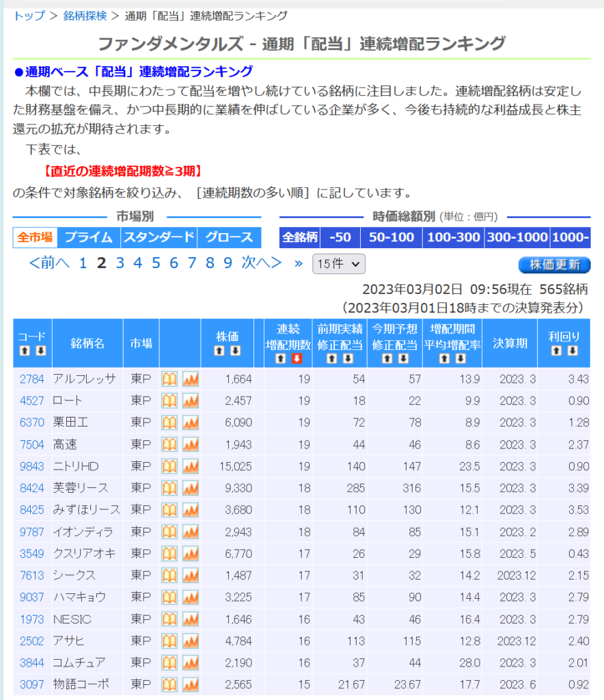This screenshot has width=604, height=700.
Task: Open the book icon for 物語コーポ
Action: [169, 686]
